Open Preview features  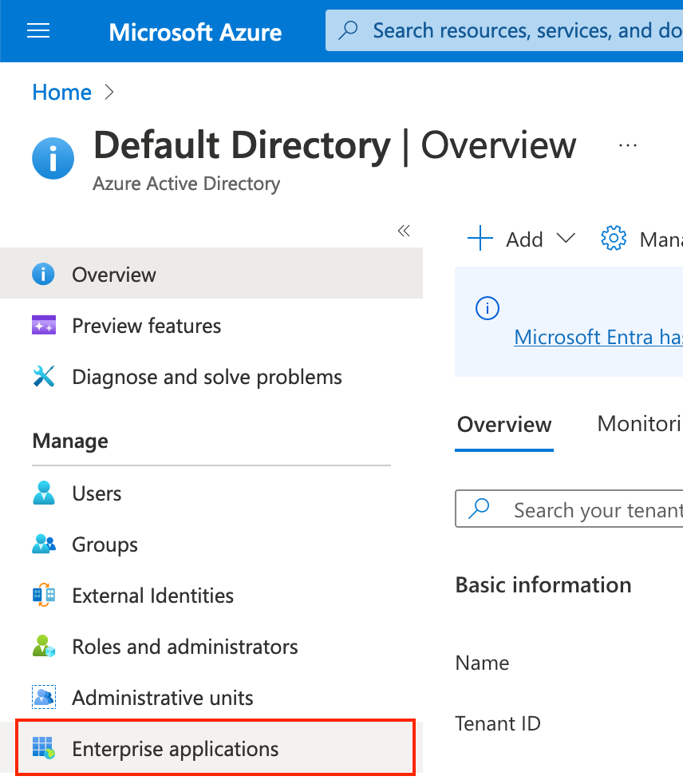pos(211,326)
